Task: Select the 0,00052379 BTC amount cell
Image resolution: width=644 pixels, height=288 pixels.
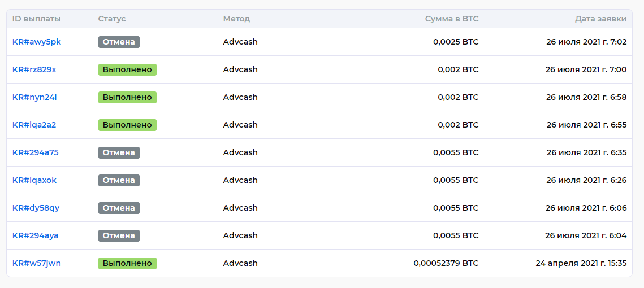Action: pos(446,263)
